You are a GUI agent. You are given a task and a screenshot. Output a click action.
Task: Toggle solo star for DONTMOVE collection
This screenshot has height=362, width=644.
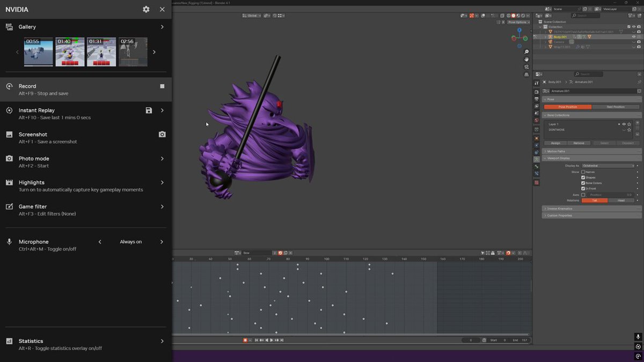click(x=629, y=130)
